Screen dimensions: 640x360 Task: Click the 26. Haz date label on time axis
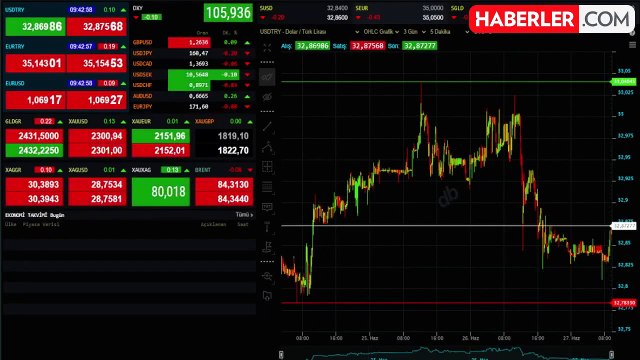pyautogui.click(x=470, y=338)
